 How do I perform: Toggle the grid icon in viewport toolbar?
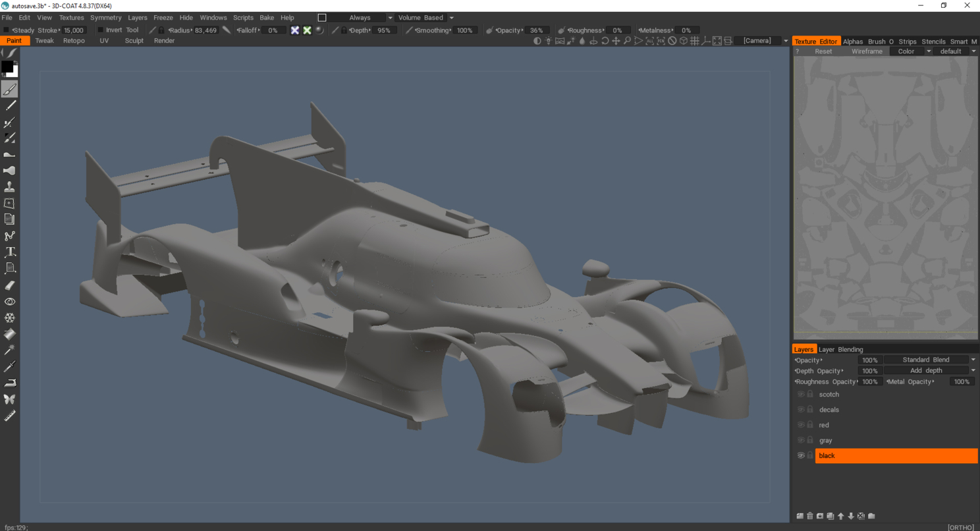[x=694, y=41]
